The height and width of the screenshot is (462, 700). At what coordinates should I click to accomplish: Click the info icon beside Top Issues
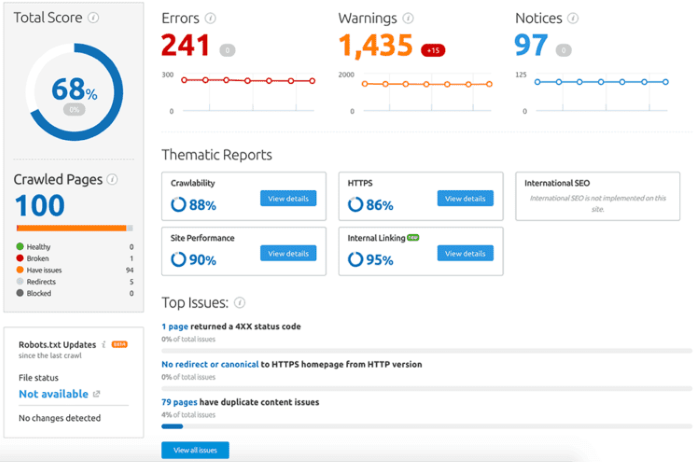click(x=240, y=303)
